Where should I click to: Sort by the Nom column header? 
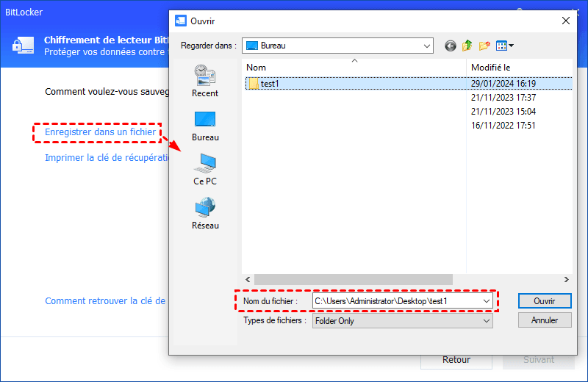[x=354, y=68]
